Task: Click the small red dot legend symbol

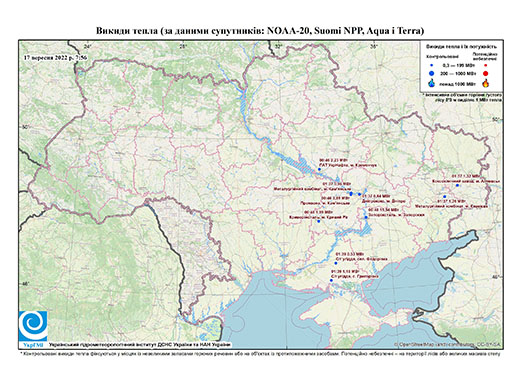Action: (x=486, y=65)
